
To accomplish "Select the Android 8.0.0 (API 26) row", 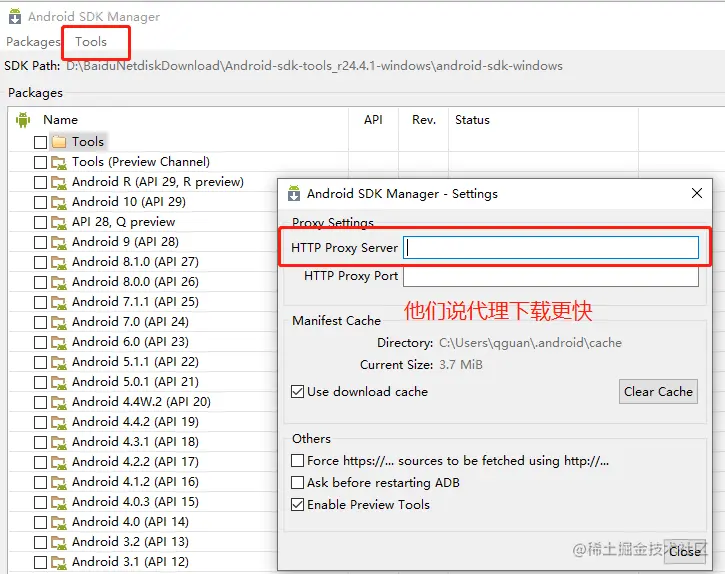I will pyautogui.click(x=135, y=282).
